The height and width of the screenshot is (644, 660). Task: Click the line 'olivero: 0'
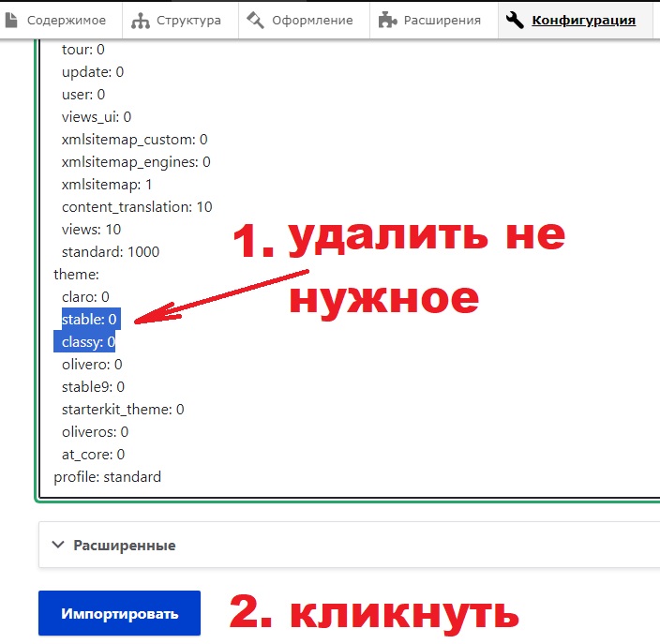click(x=92, y=365)
